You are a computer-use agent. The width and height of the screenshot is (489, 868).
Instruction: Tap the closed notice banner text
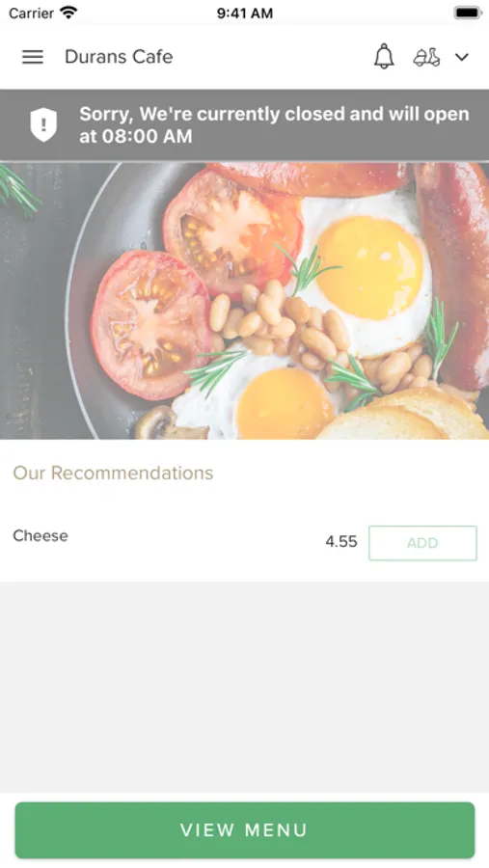(x=274, y=124)
